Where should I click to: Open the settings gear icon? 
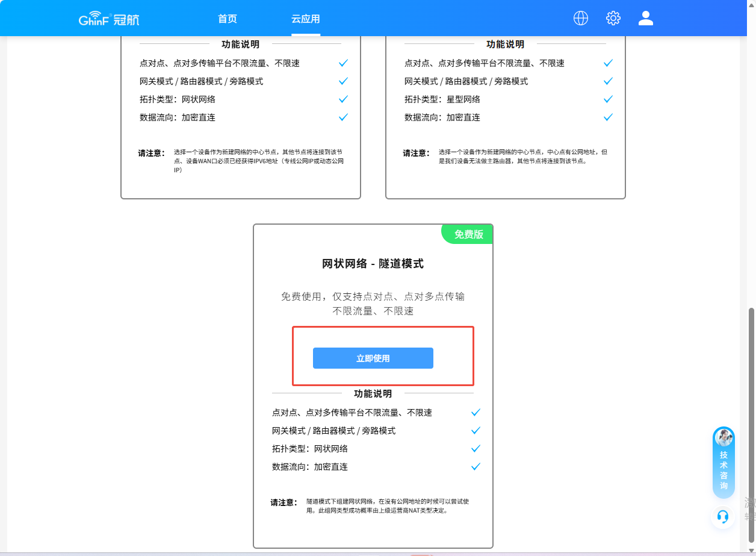613,18
